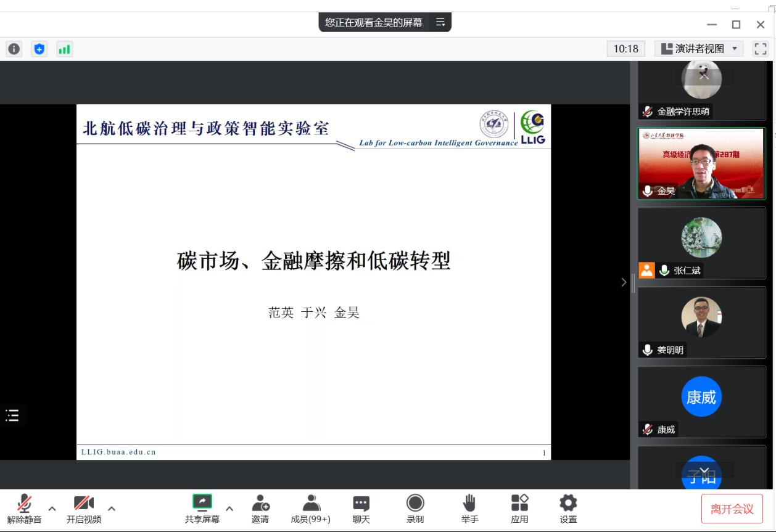This screenshot has height=532, width=776.
Task: Open the Apps (应用) icon
Action: point(519,508)
